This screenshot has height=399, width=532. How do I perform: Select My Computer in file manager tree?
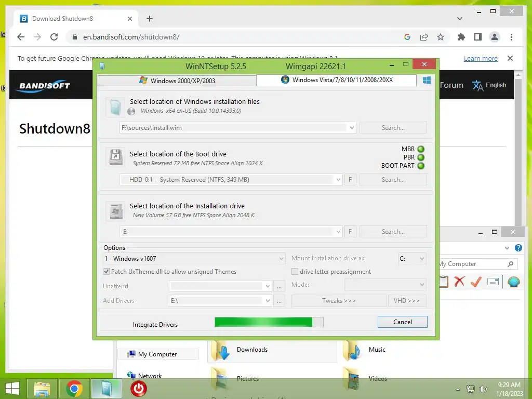[158, 354]
